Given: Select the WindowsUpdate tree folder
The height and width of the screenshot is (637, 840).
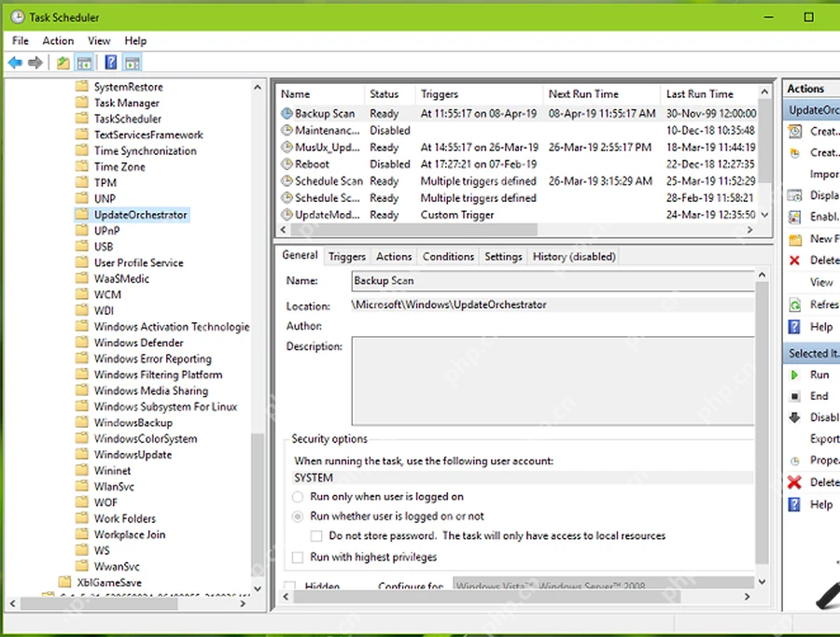Looking at the screenshot, I should click(x=133, y=454).
